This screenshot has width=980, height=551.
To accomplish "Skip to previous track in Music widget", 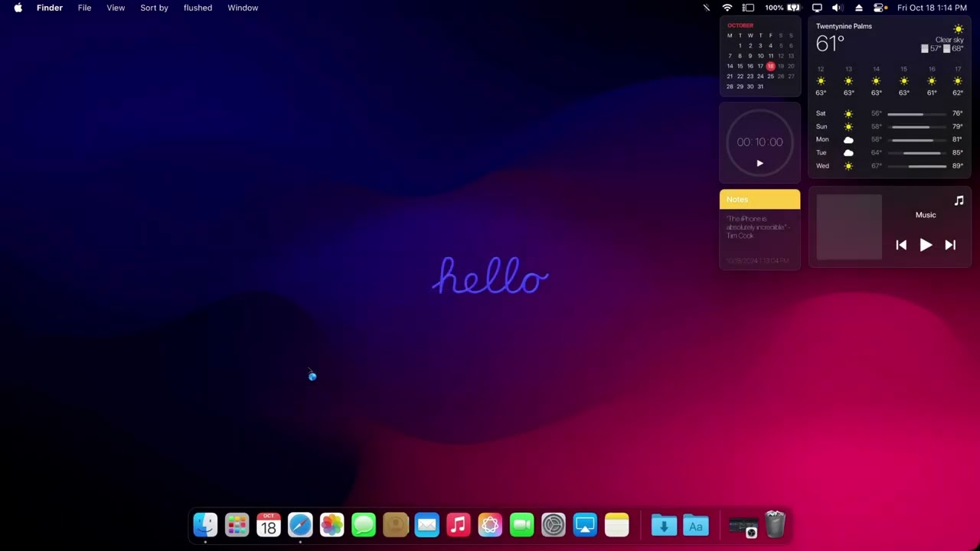I will 901,245.
